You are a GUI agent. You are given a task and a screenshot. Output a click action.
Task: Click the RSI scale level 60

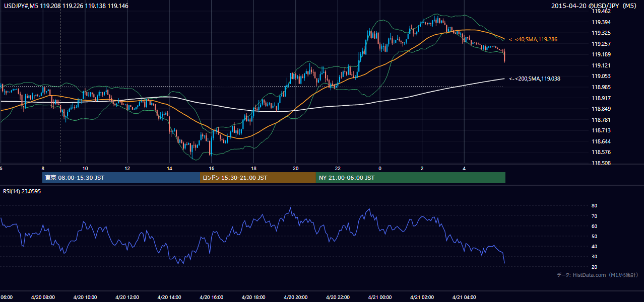point(594,226)
